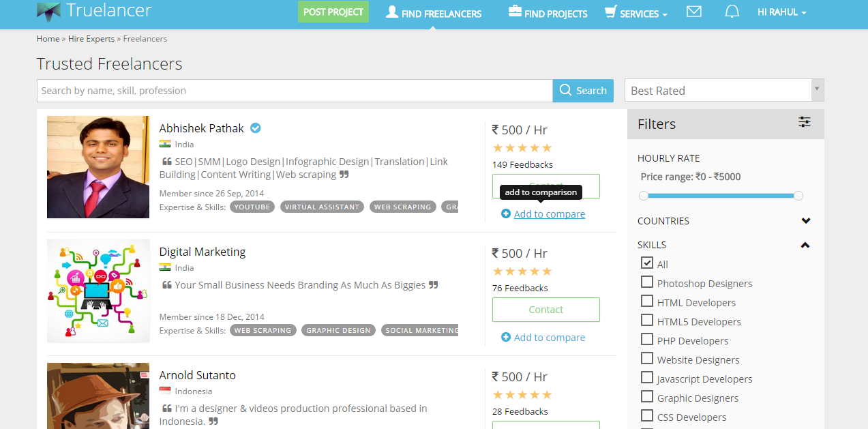Collapse the Skills filter section
Viewport: 868px width, 429px height.
pyautogui.click(x=805, y=245)
